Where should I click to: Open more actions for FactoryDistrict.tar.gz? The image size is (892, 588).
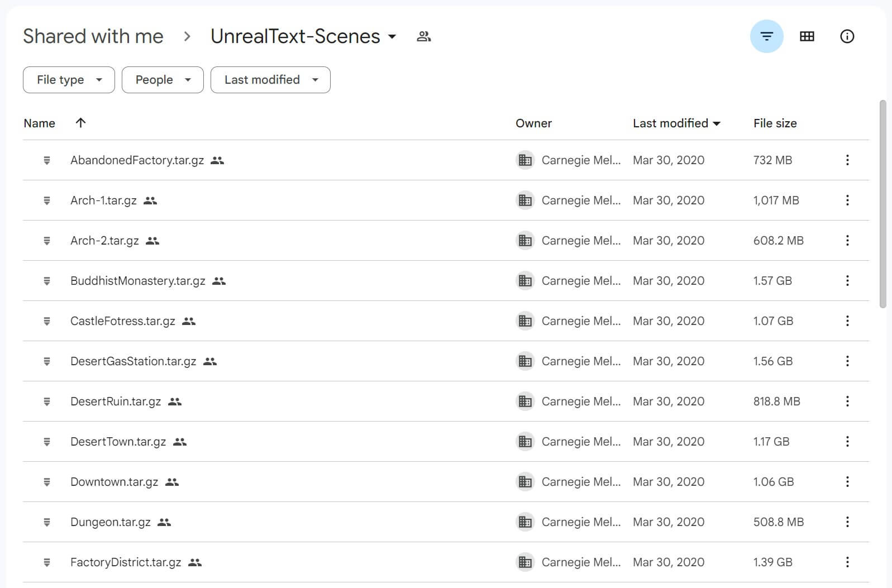click(x=847, y=562)
